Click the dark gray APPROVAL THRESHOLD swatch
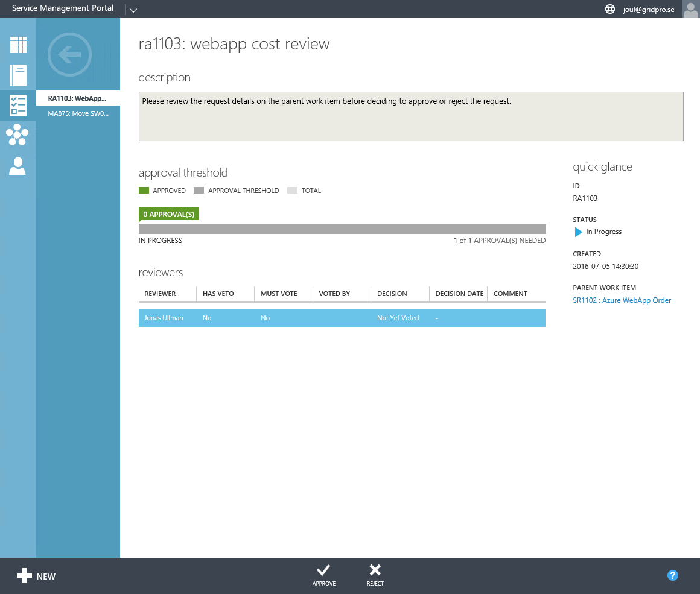Viewport: 700px width, 594px height. tap(199, 191)
